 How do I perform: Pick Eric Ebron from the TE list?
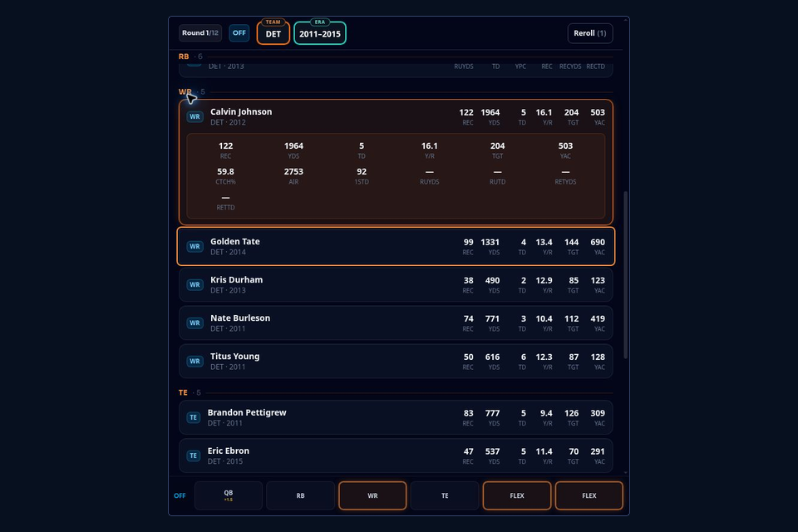tap(396, 456)
